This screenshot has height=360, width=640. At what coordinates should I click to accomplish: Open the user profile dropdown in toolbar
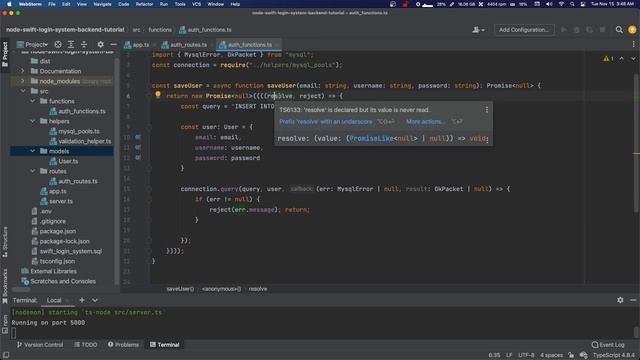click(x=478, y=30)
